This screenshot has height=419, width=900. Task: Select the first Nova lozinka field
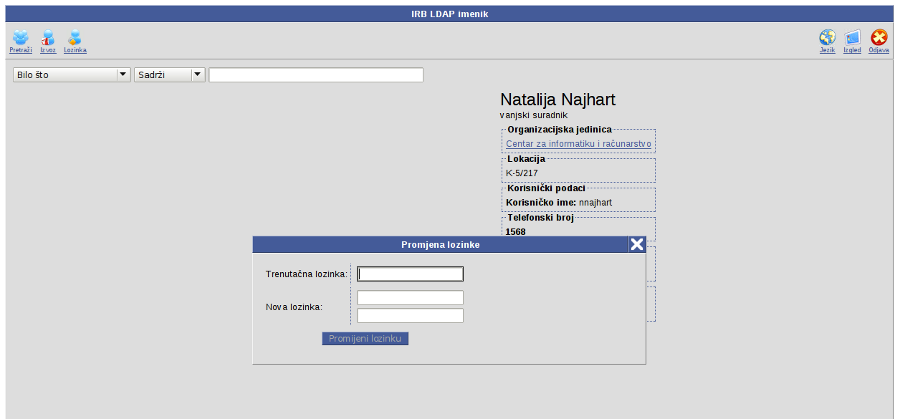tap(411, 297)
